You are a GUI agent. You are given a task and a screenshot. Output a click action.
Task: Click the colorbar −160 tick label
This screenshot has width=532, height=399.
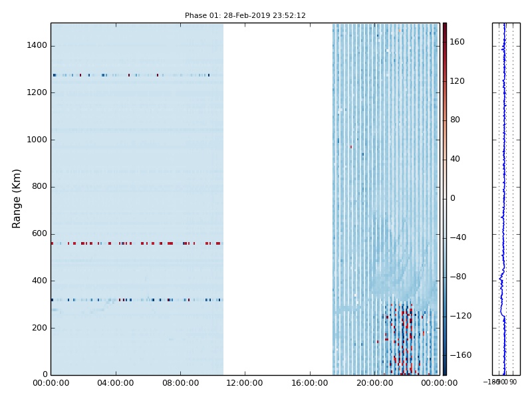click(461, 355)
